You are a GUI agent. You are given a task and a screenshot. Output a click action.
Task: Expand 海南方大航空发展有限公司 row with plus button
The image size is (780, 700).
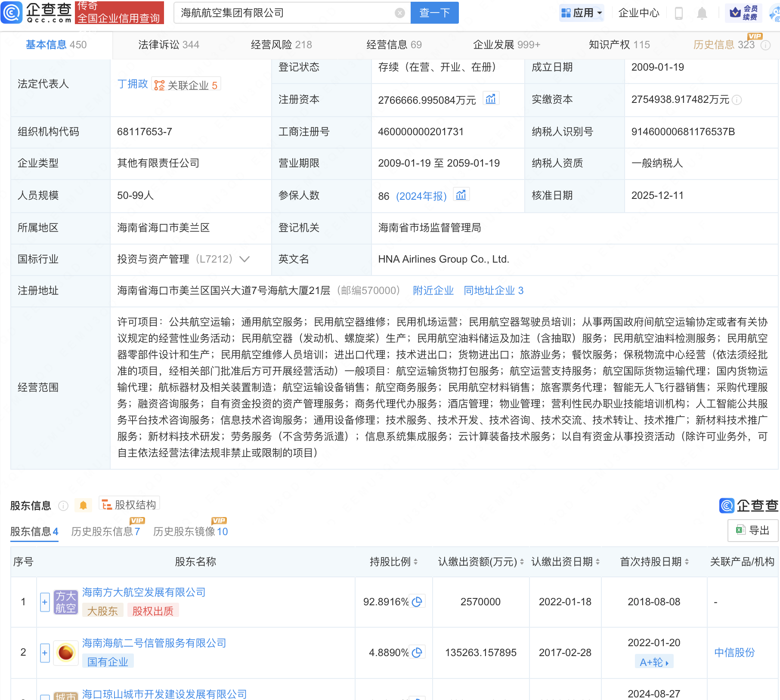click(45, 602)
